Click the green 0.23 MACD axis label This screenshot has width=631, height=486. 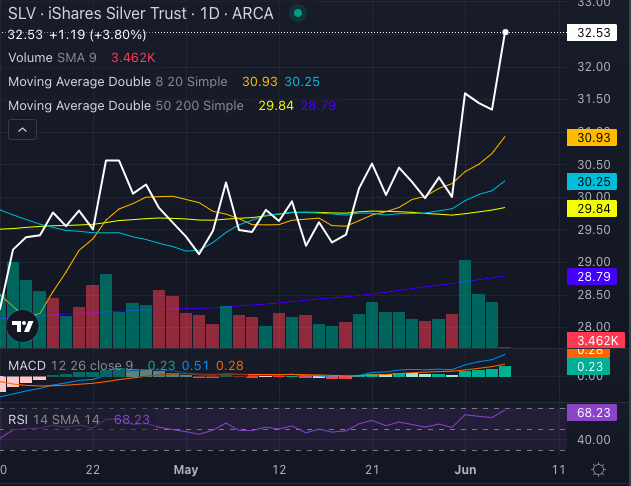click(x=588, y=367)
